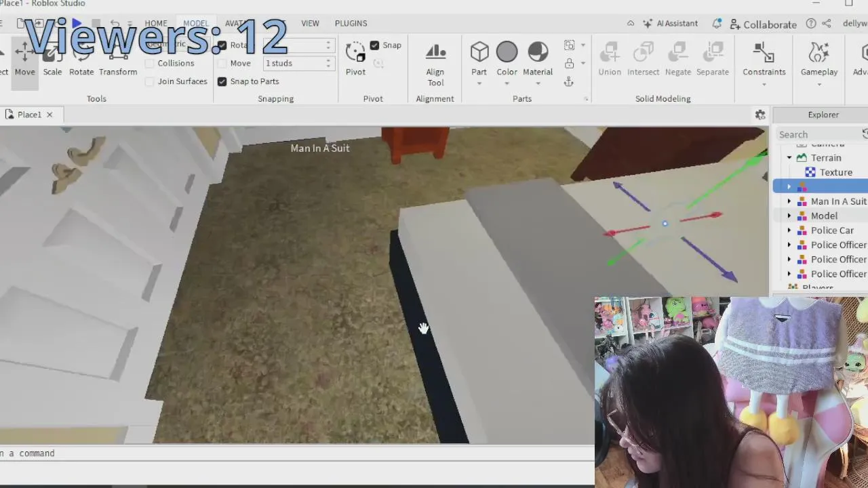The image size is (868, 488).
Task: Open the help question mark icon
Action: 811,23
